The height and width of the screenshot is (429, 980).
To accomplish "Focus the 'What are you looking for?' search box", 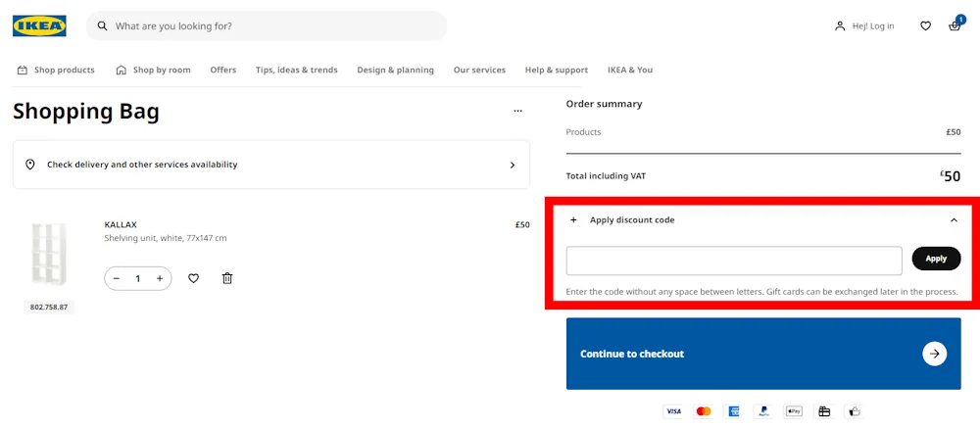I will tap(267, 26).
